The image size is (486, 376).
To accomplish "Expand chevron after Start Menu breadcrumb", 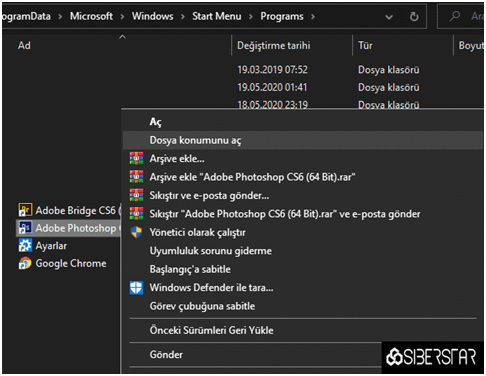I will click(x=251, y=16).
